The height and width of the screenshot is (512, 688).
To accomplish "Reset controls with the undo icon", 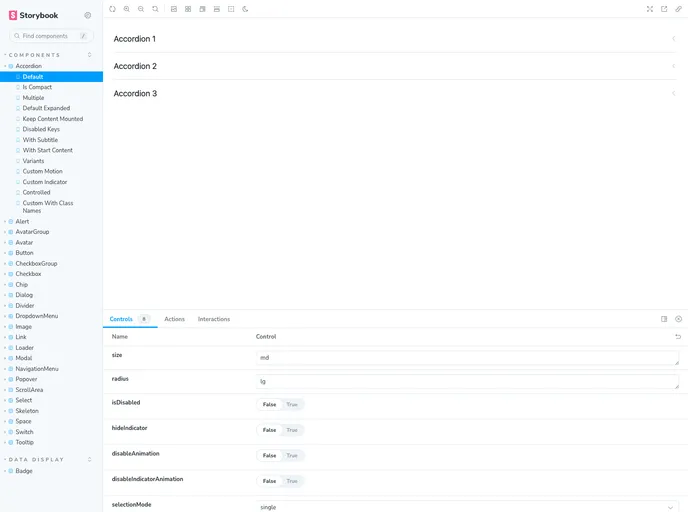I will point(678,337).
